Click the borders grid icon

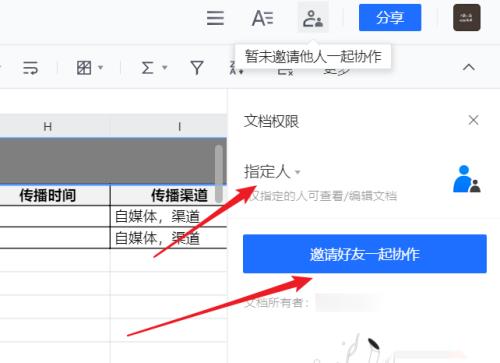click(84, 68)
